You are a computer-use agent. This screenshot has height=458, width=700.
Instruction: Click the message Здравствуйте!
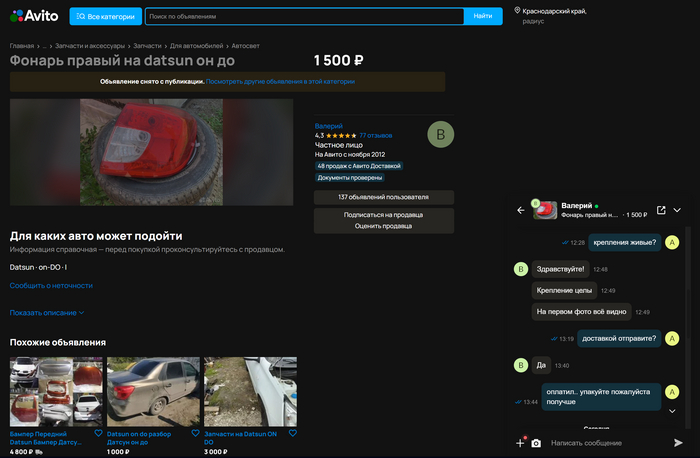click(560, 269)
